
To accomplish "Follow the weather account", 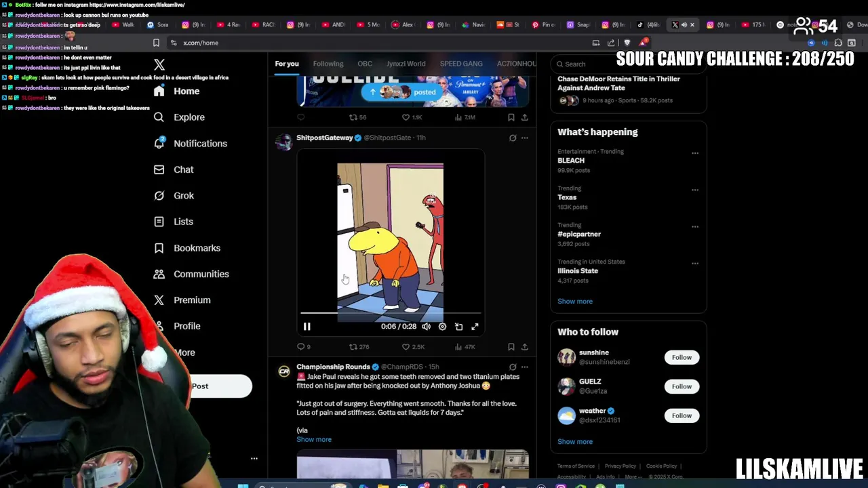I will point(682,415).
